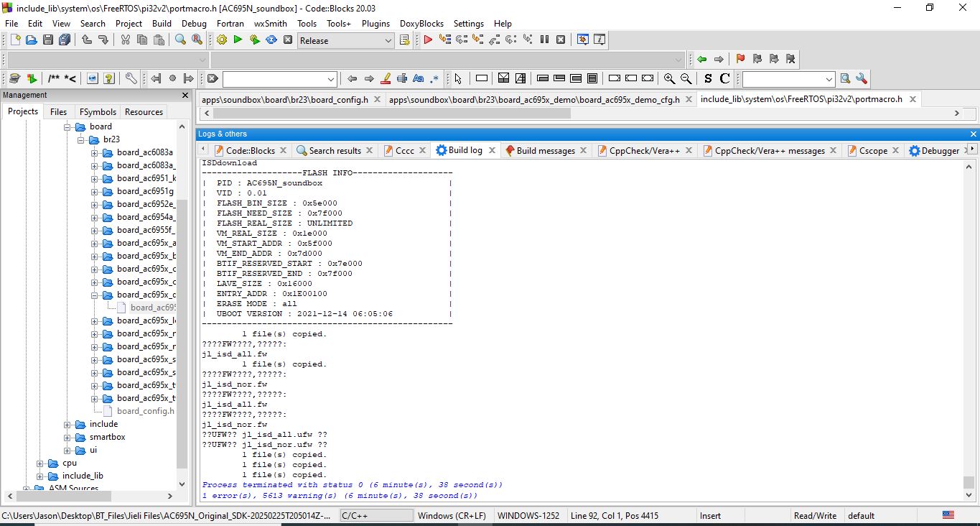This screenshot has width=980, height=526.
Task: Click the Rebuild icon
Action: pyautogui.click(x=271, y=40)
